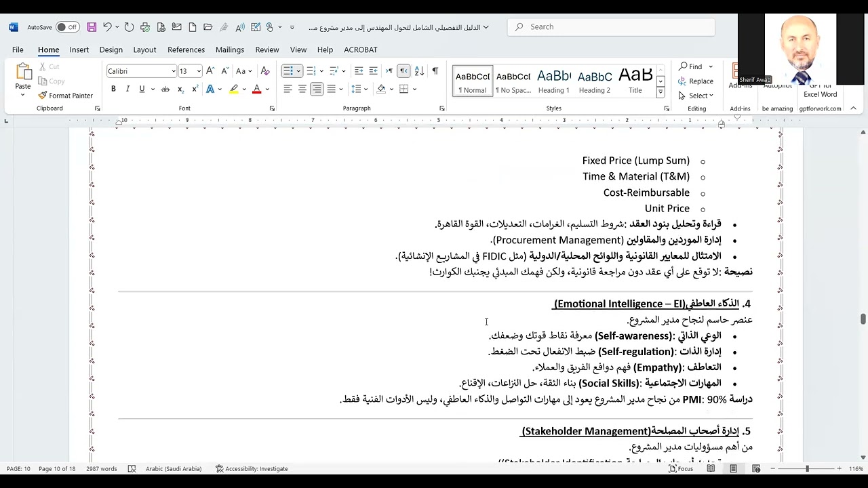Open bullet library dropdown arrow

298,71
